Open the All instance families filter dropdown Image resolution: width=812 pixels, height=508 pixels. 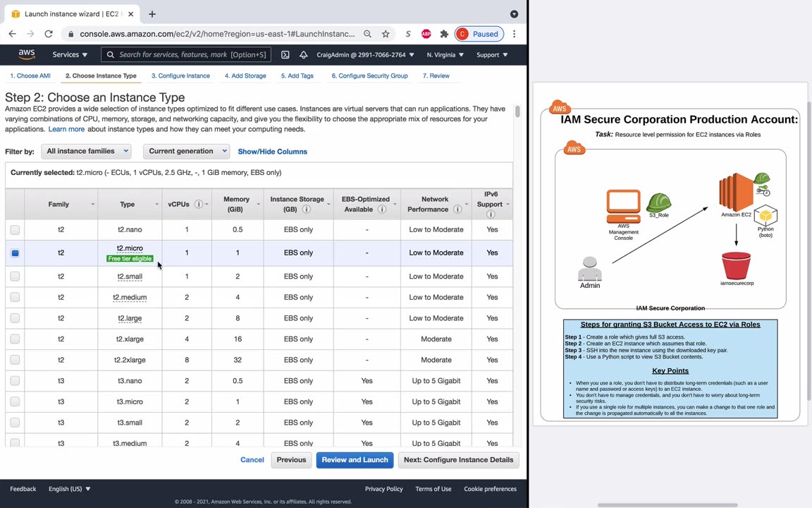pos(86,152)
